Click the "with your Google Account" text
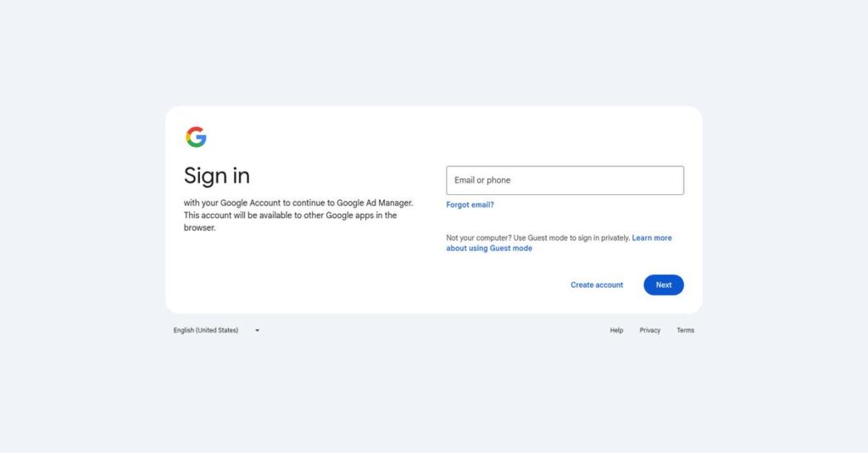868x453 pixels. (232, 203)
